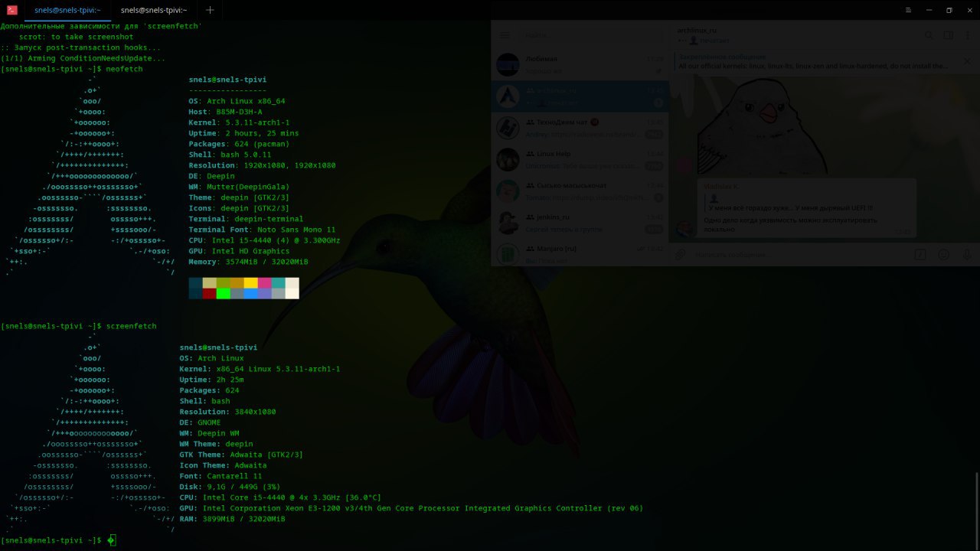Open the Сысько-магыськочат group in Telegram

(580, 191)
